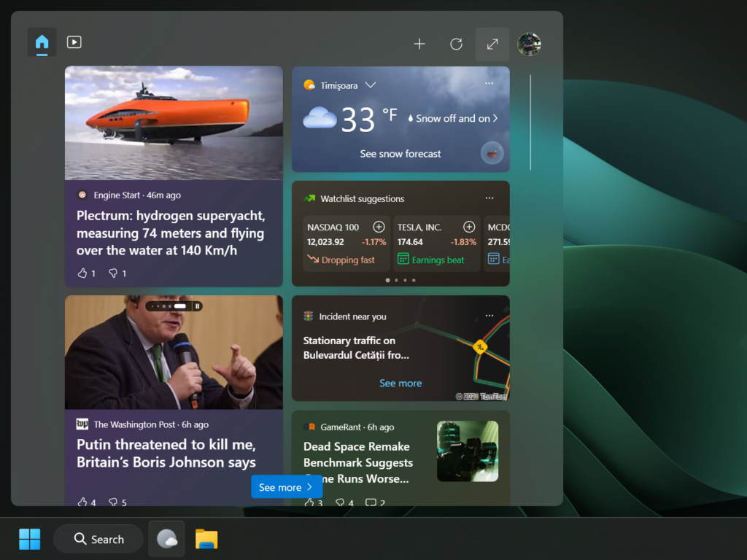Viewport: 747px width, 560px height.
Task: Pause the news carousel slideshow
Action: [x=197, y=306]
